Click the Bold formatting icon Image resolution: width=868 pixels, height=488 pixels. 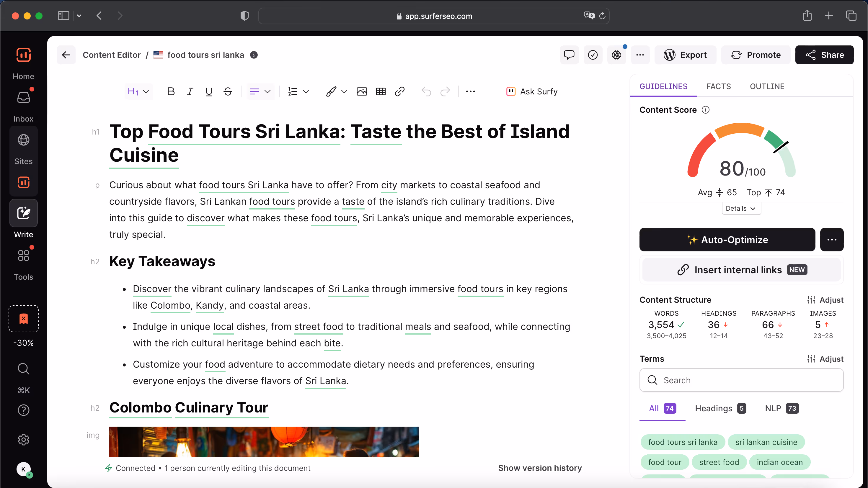pos(171,91)
